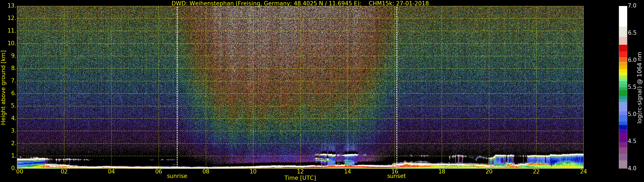Click the time axis tick '24'

583,171
